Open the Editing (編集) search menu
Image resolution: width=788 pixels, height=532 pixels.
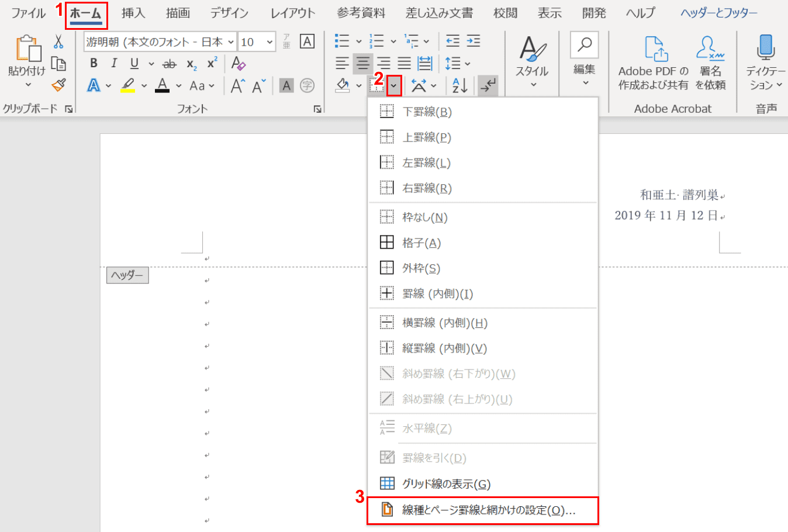coord(584,60)
